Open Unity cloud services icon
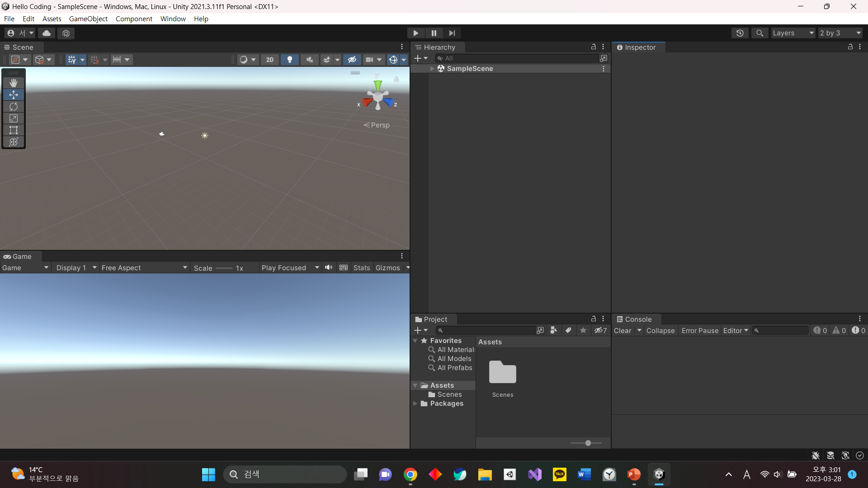This screenshot has width=868, height=488. click(47, 33)
